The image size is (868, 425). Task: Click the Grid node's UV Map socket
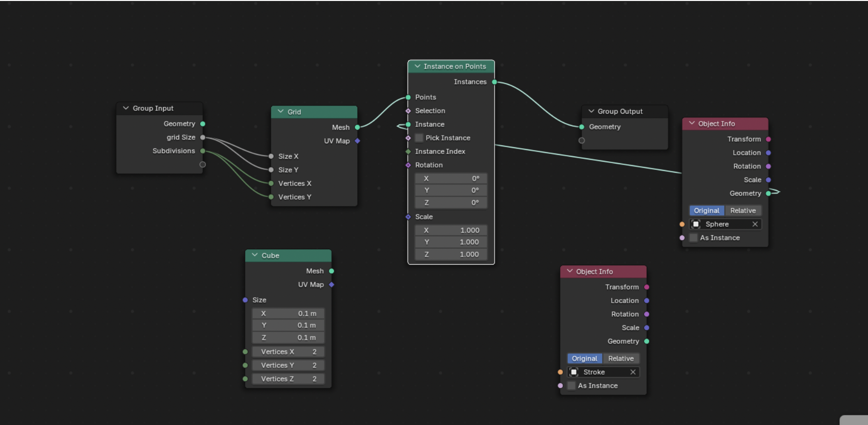(357, 141)
